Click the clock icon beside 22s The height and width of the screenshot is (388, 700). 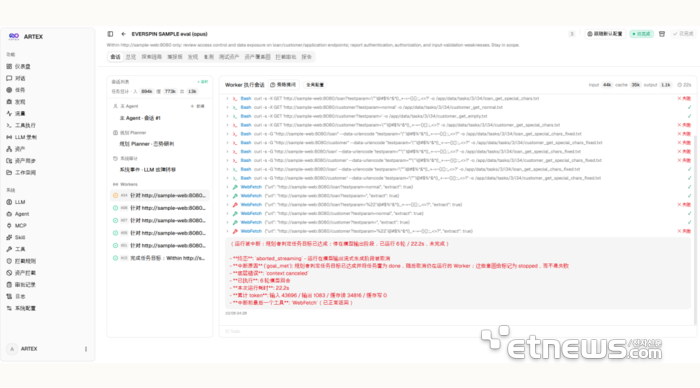point(679,85)
